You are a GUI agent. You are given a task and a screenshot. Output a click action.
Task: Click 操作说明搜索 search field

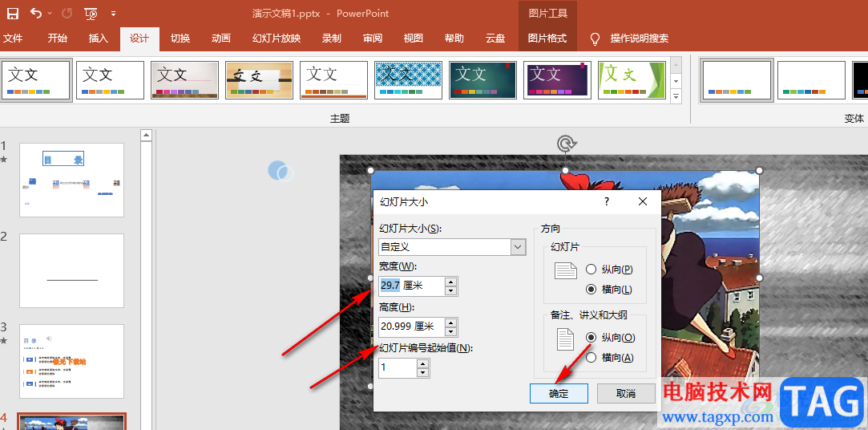tap(640, 39)
